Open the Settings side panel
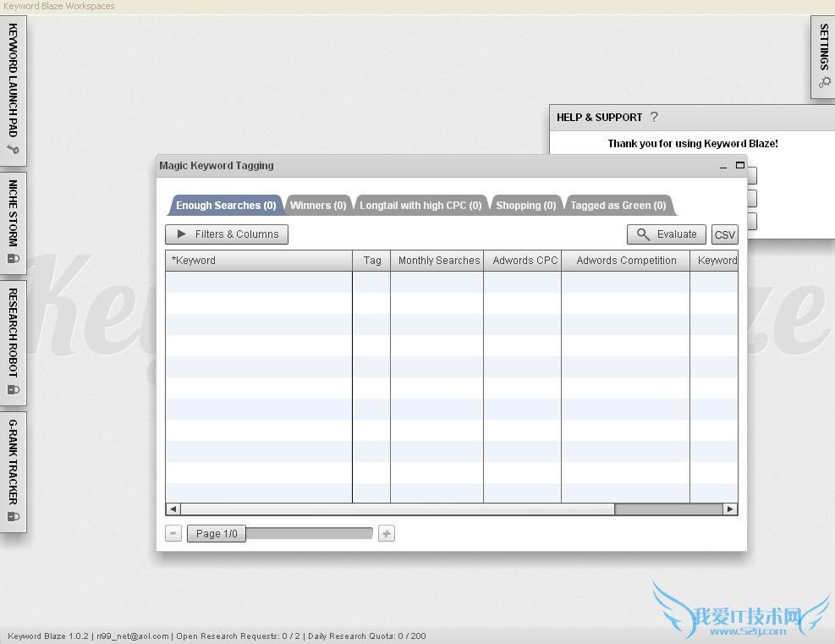Image resolution: width=835 pixels, height=644 pixels. 823,57
